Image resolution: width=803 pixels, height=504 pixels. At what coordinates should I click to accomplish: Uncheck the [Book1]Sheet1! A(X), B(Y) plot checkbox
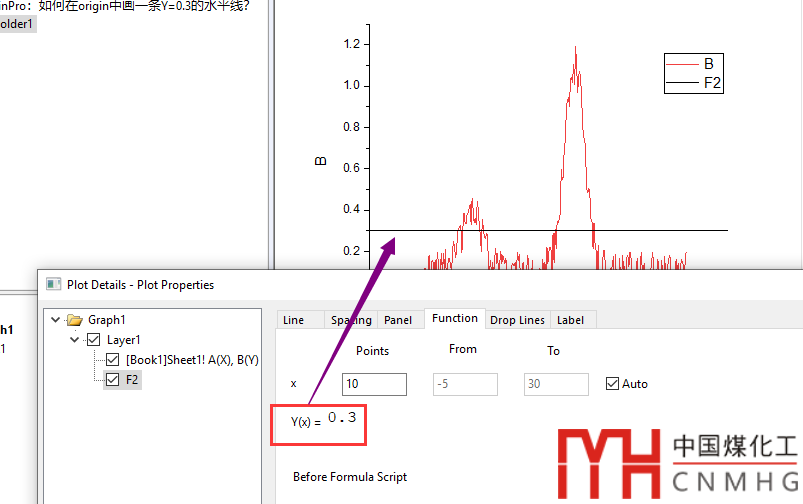(113, 359)
